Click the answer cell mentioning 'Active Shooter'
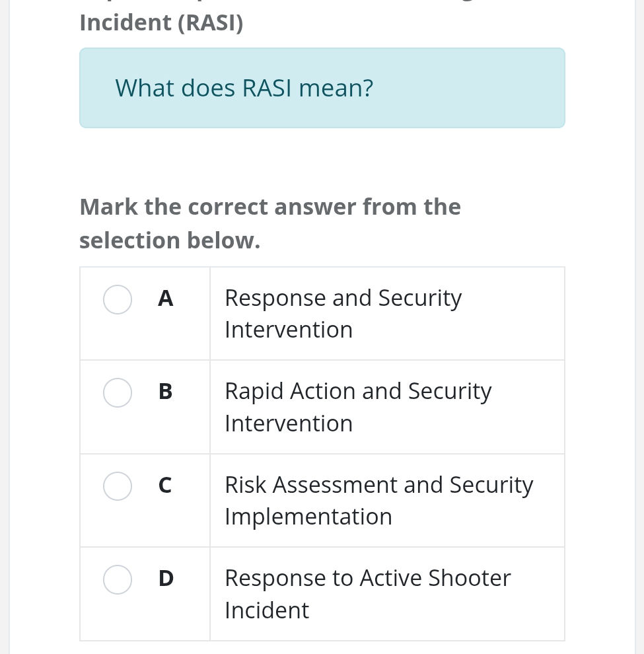The image size is (644, 654). 387,593
